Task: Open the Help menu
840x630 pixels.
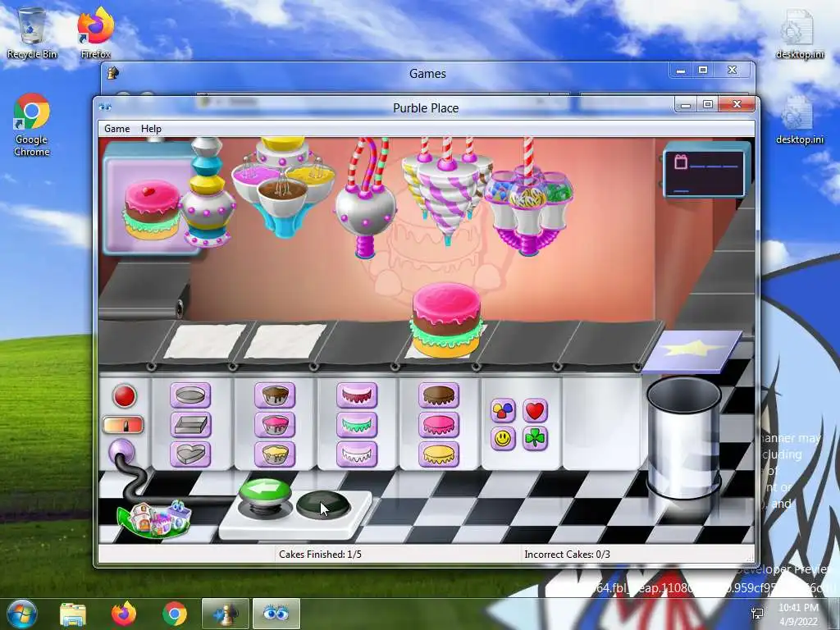Action: coord(151,129)
